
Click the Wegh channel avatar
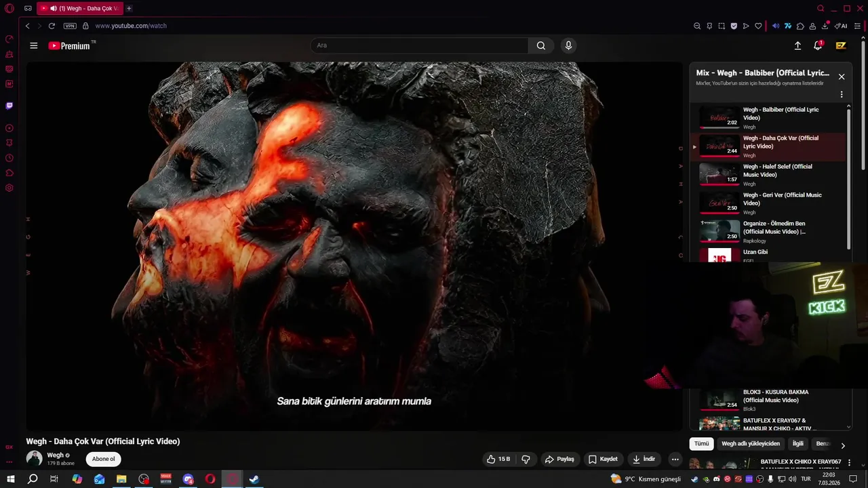[34, 459]
